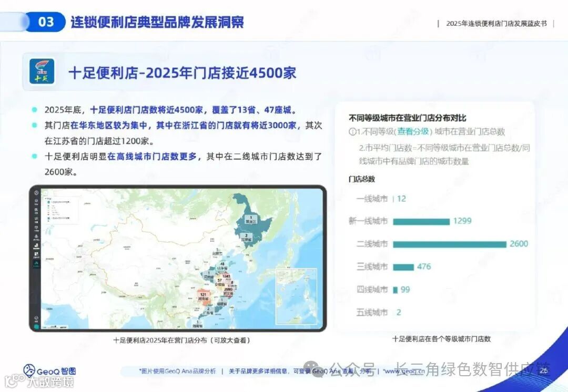Image resolution: width=568 pixels, height=392 pixels.
Task: Click the caption 十足便利店在各个等级城市门店数
Action: pyautogui.click(x=441, y=339)
